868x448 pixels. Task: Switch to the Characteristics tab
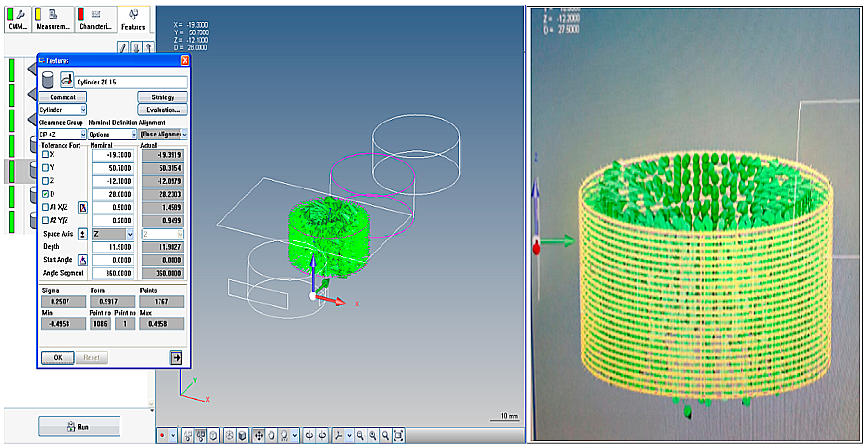click(95, 19)
